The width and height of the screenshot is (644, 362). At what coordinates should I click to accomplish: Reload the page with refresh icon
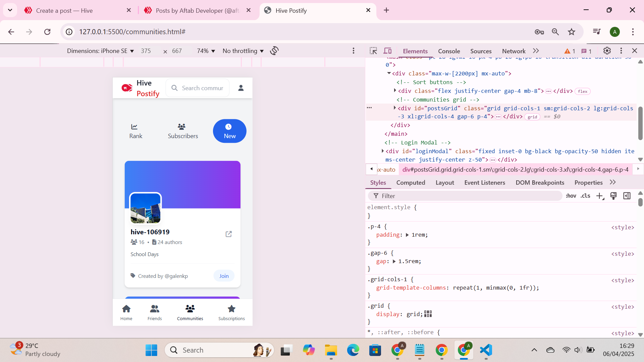pyautogui.click(x=47, y=32)
